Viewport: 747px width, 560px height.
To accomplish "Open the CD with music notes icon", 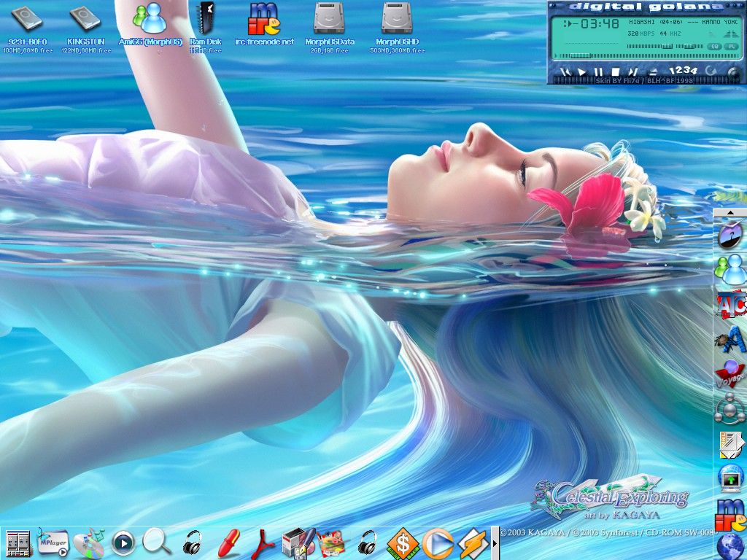I will [x=89, y=542].
